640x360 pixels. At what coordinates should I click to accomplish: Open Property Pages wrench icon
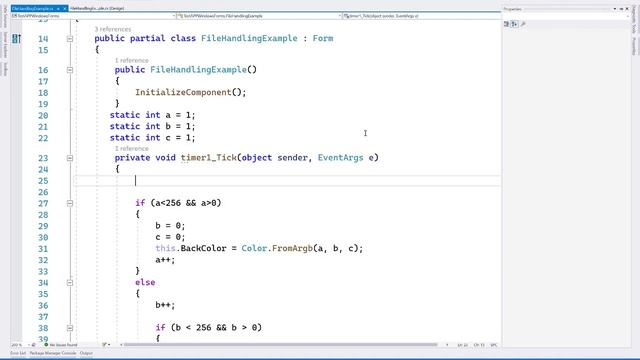(523, 24)
